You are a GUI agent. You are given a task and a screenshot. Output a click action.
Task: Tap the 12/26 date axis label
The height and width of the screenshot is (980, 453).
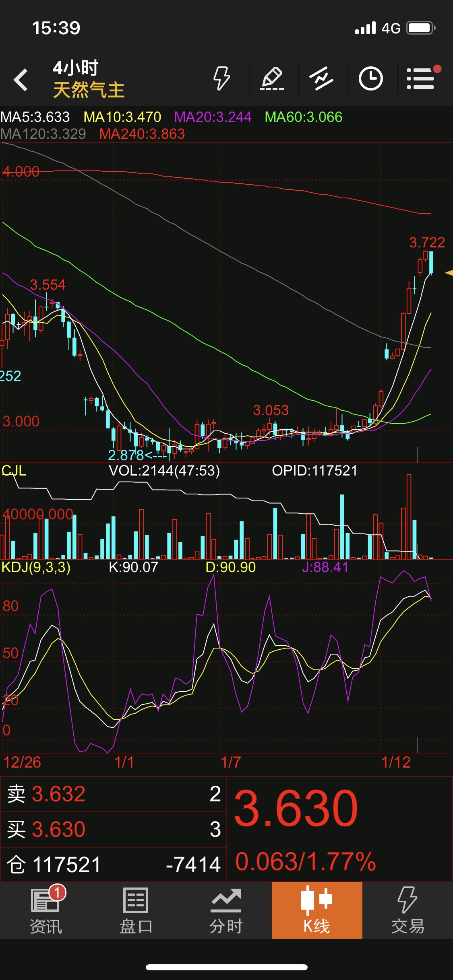(22, 762)
